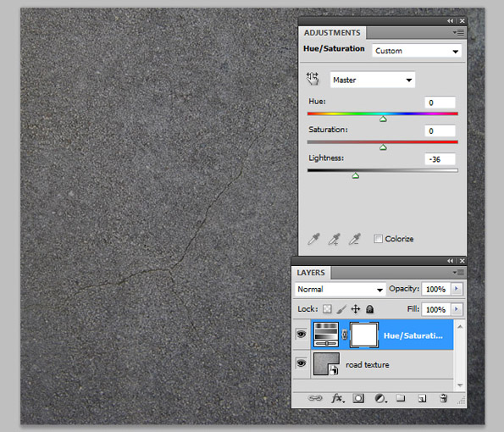
Task: Open the blend mode dropdown showing Normal
Action: click(340, 290)
